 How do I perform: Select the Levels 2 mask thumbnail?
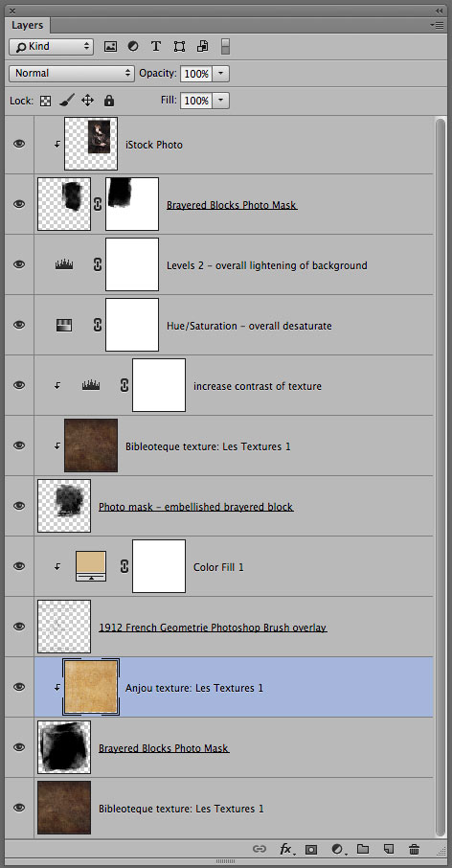click(x=132, y=264)
